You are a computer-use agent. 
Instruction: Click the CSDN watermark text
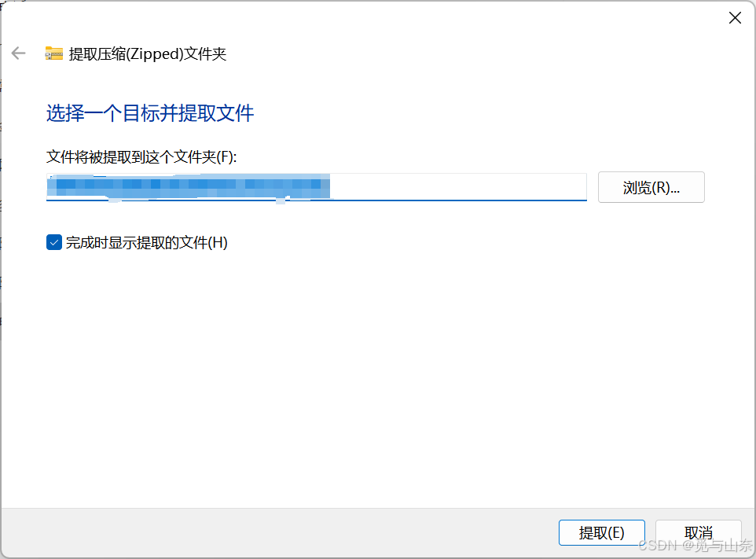[x=695, y=546]
